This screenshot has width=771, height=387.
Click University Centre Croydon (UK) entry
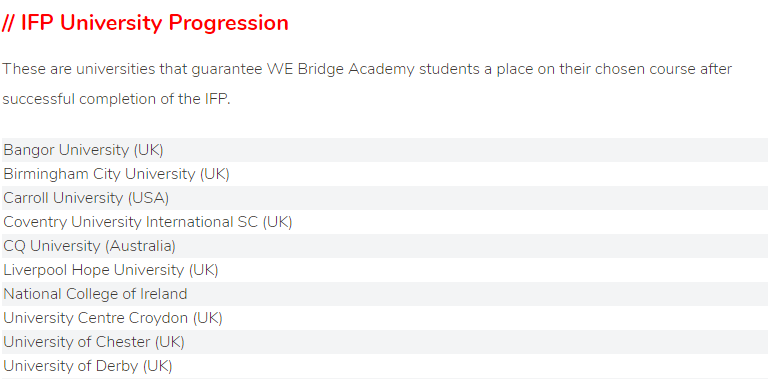pyautogui.click(x=385, y=318)
